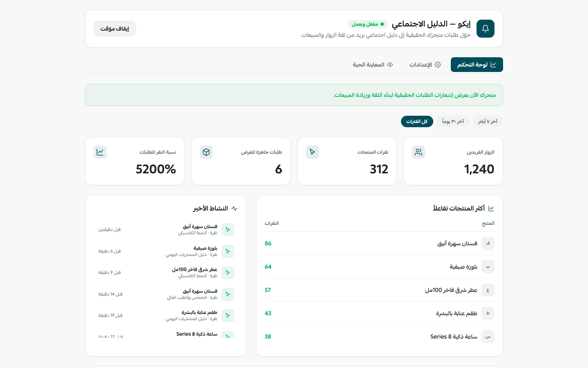Select the كل الفترات period filter
The image size is (588, 368).
tap(417, 121)
